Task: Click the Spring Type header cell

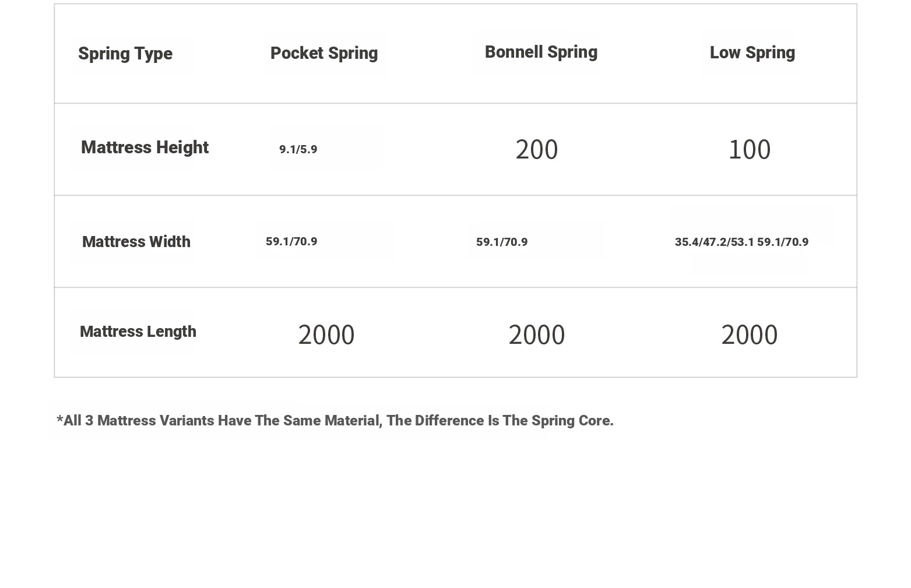Action: 125,54
